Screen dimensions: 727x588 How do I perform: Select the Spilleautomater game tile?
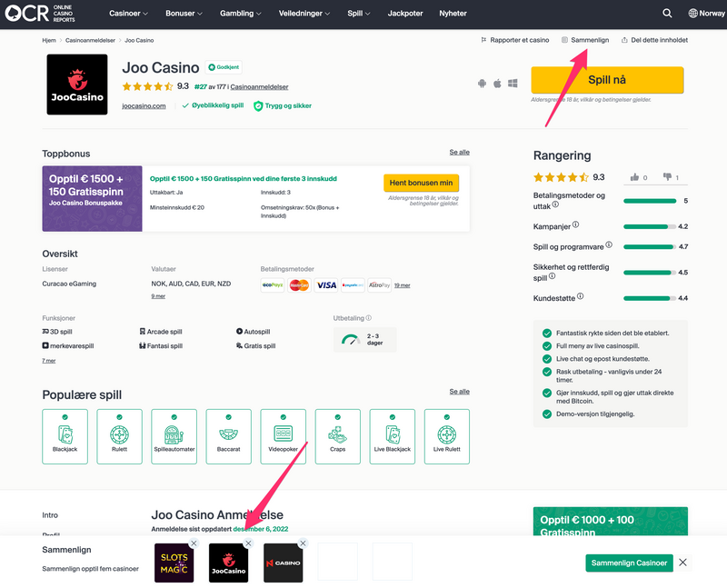point(174,436)
